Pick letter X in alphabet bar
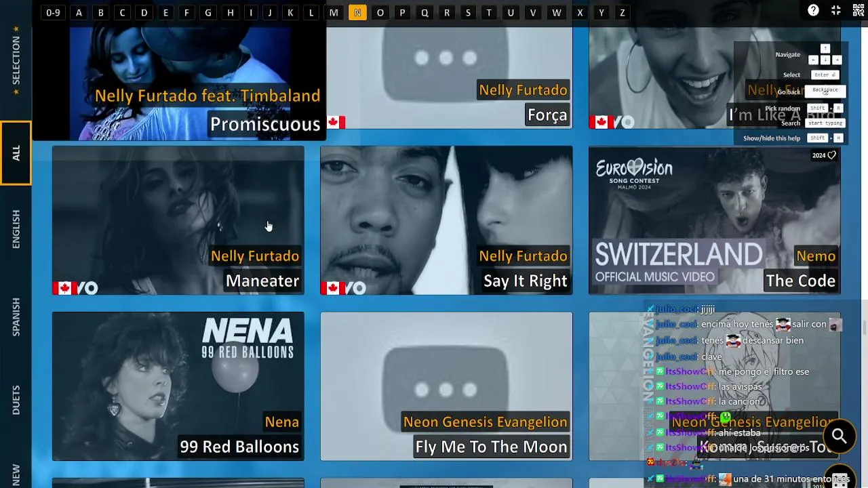Image resolution: width=868 pixels, height=488 pixels. (x=580, y=13)
